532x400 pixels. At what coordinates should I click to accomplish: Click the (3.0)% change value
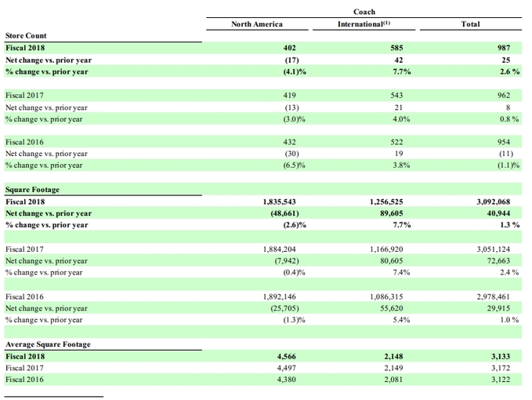click(x=294, y=119)
